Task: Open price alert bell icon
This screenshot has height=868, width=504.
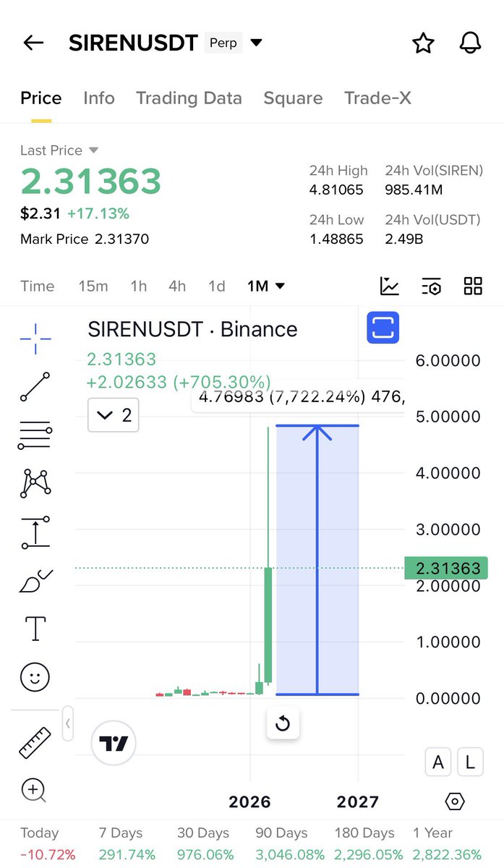Action: click(x=471, y=43)
